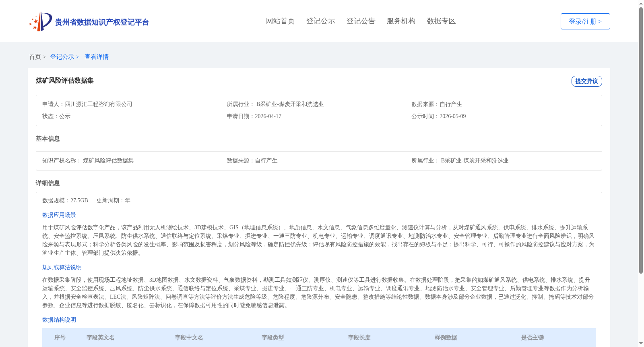644x347 pixels.
Task: Click 状态：公示 text
Action: click(x=56, y=116)
